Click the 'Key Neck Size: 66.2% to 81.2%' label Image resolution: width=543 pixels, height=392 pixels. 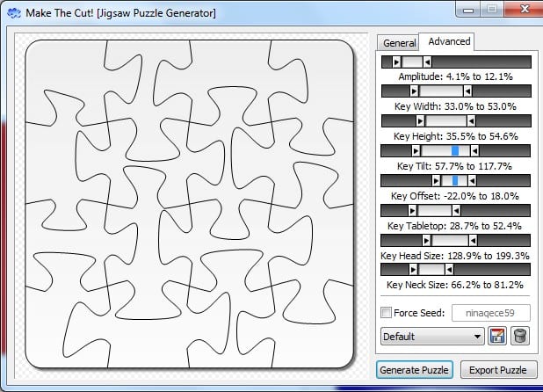click(x=454, y=285)
